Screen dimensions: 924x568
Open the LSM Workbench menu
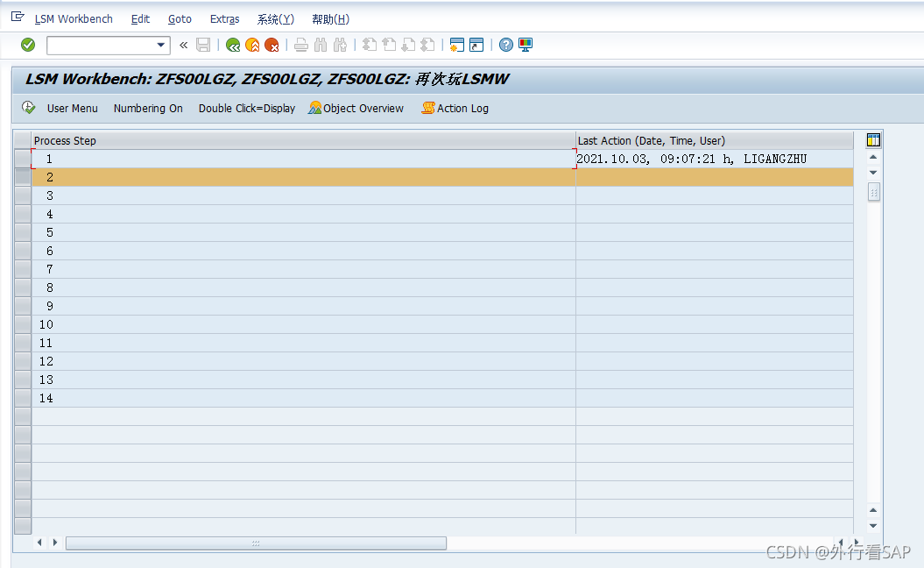(x=74, y=19)
